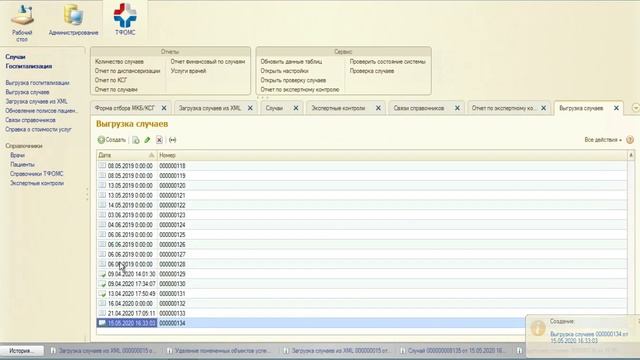This screenshot has width=640, height=360.
Task: Click the Создать button
Action: (x=112, y=140)
